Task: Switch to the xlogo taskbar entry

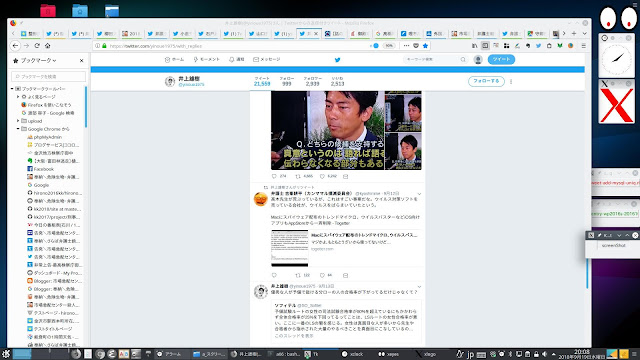Action: [426, 354]
